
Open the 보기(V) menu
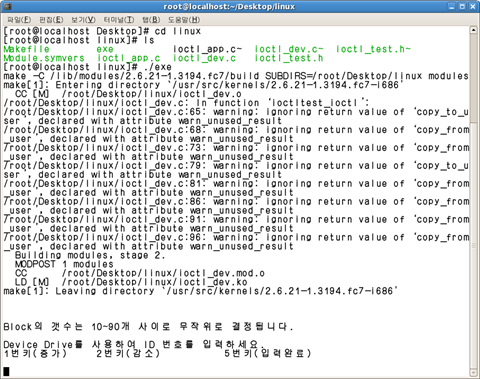(83, 20)
